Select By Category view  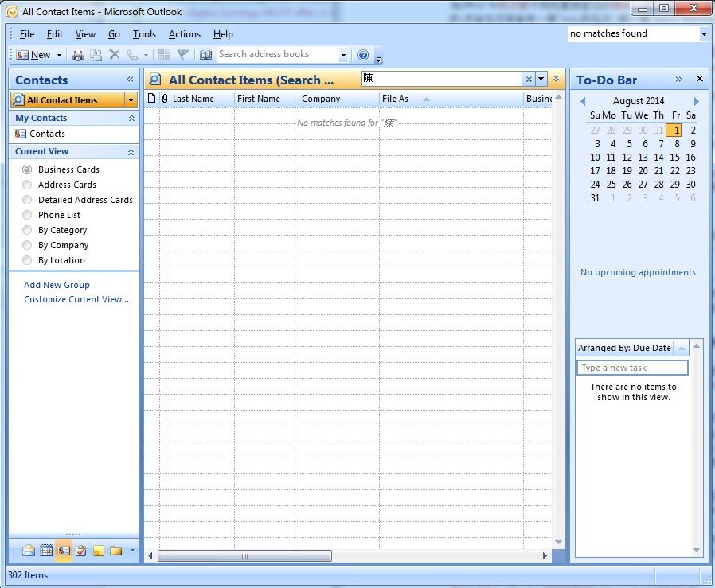pyautogui.click(x=55, y=230)
